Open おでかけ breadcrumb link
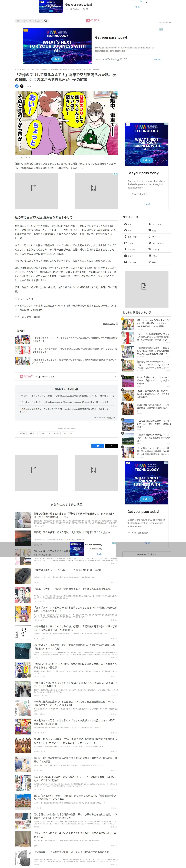The width and height of the screenshot is (186, 868). 24,69
